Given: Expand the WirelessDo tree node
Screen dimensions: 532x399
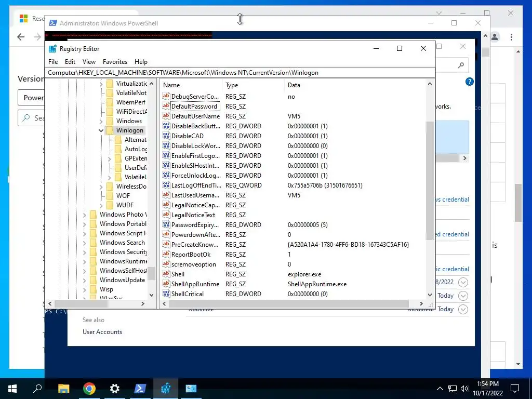Looking at the screenshot, I should pyautogui.click(x=101, y=187).
